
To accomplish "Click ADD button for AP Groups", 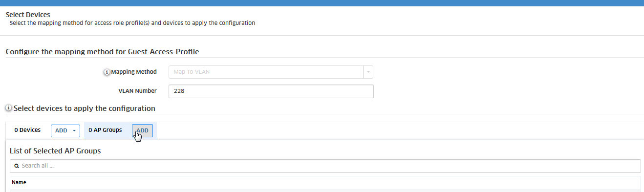I will coord(142,130).
